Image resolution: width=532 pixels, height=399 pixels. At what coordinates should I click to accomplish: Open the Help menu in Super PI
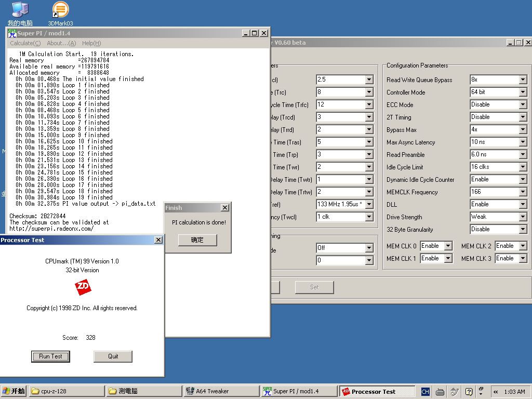pyautogui.click(x=91, y=43)
